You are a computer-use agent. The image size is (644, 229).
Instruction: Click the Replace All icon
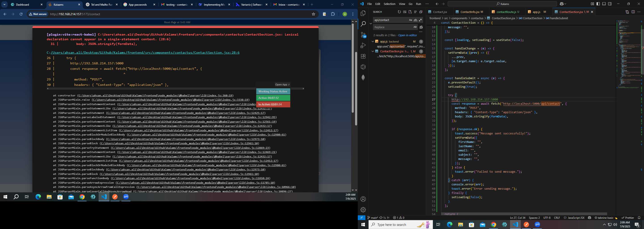[421, 27]
